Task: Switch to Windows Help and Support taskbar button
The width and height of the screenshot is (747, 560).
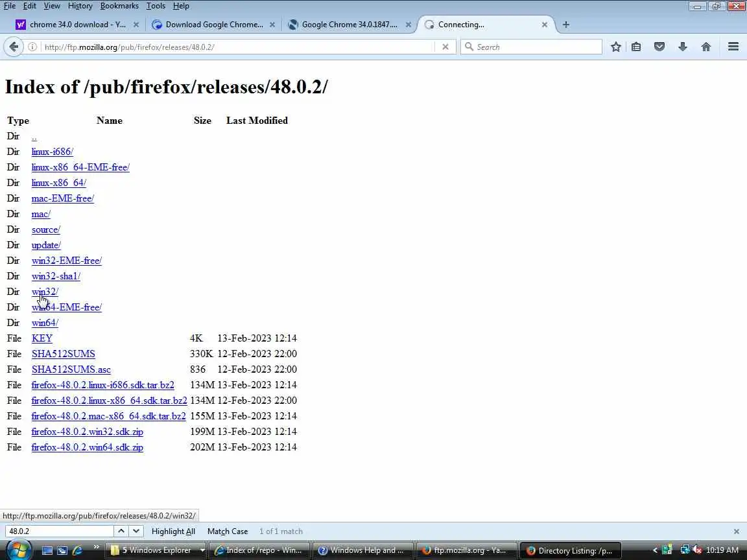Action: click(362, 550)
